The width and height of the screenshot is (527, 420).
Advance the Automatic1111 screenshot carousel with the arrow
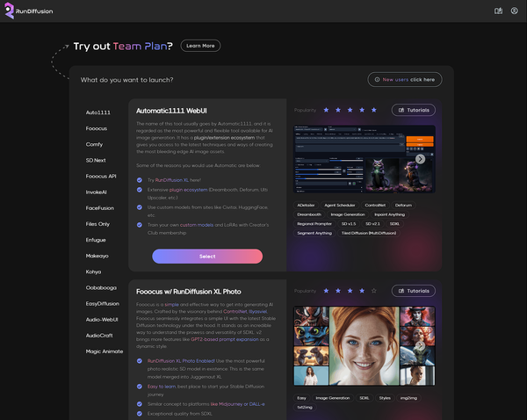[420, 159]
